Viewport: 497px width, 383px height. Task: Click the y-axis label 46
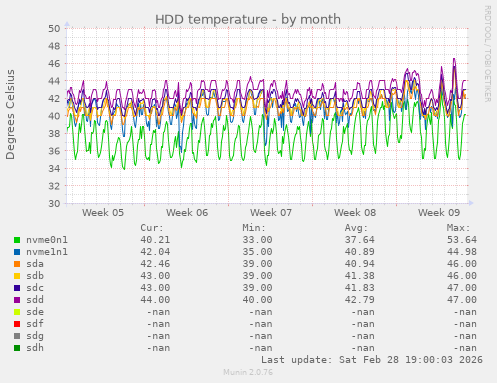[x=54, y=63]
